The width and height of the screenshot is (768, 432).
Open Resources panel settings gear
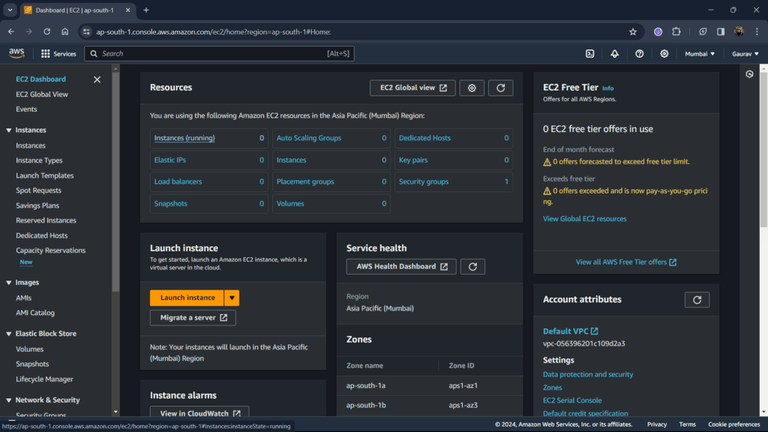click(x=472, y=88)
